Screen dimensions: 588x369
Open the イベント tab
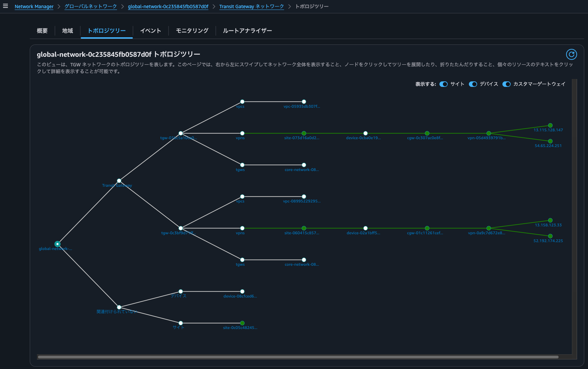tap(150, 31)
